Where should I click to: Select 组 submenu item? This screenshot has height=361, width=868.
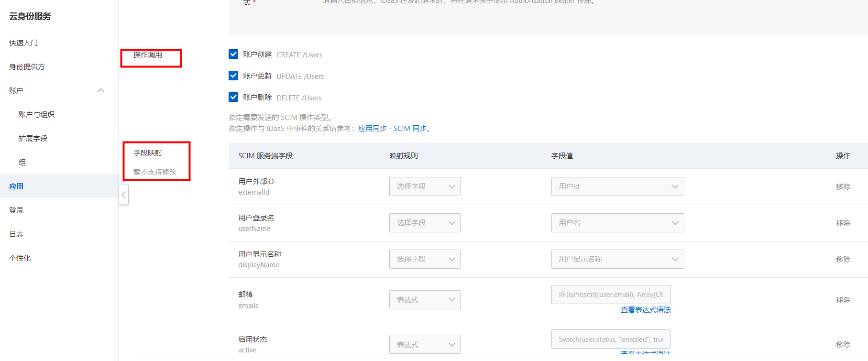click(22, 162)
